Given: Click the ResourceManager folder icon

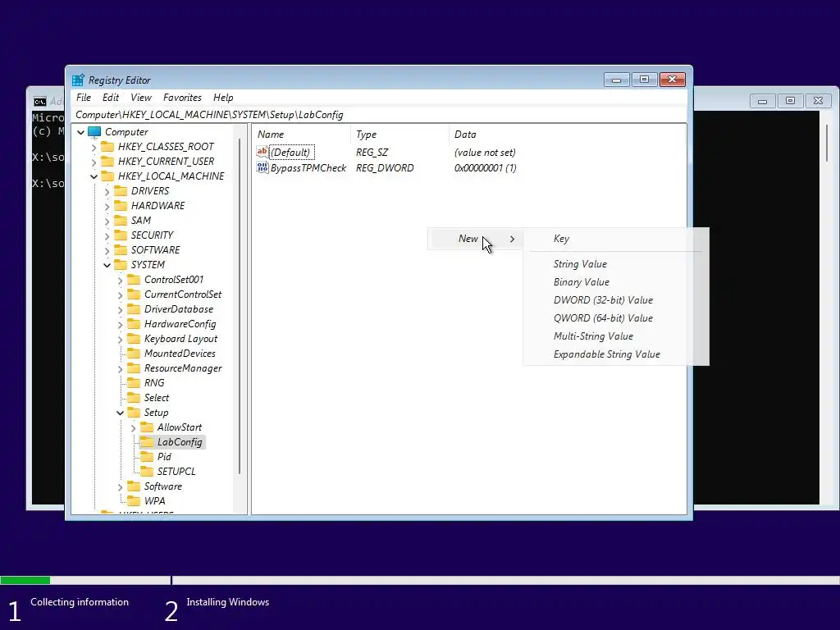Looking at the screenshot, I should coord(134,368).
